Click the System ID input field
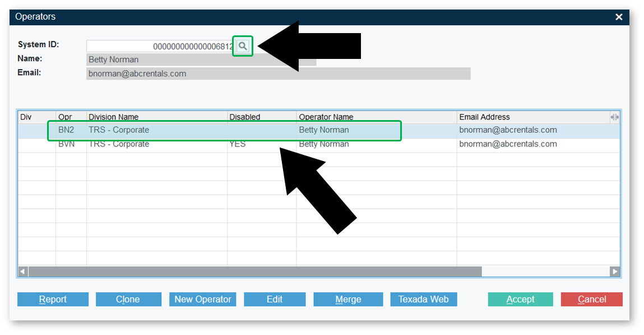Image resolution: width=644 pixels, height=335 pixels. (160, 46)
